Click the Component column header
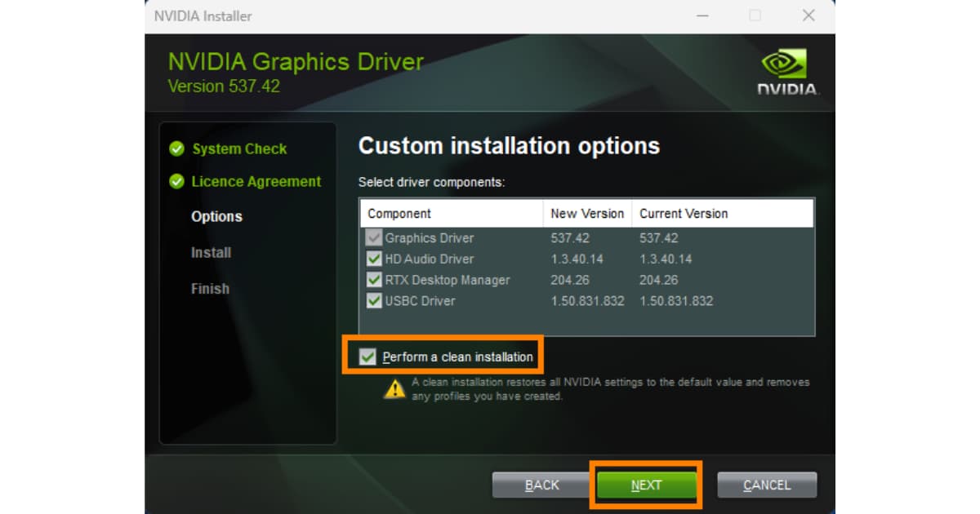Screen dimensions: 980x514 [x=399, y=214]
